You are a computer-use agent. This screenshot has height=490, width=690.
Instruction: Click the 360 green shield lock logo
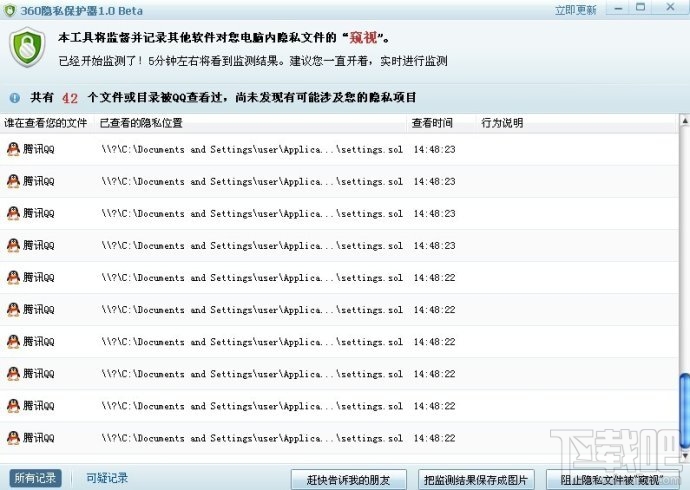[27, 47]
